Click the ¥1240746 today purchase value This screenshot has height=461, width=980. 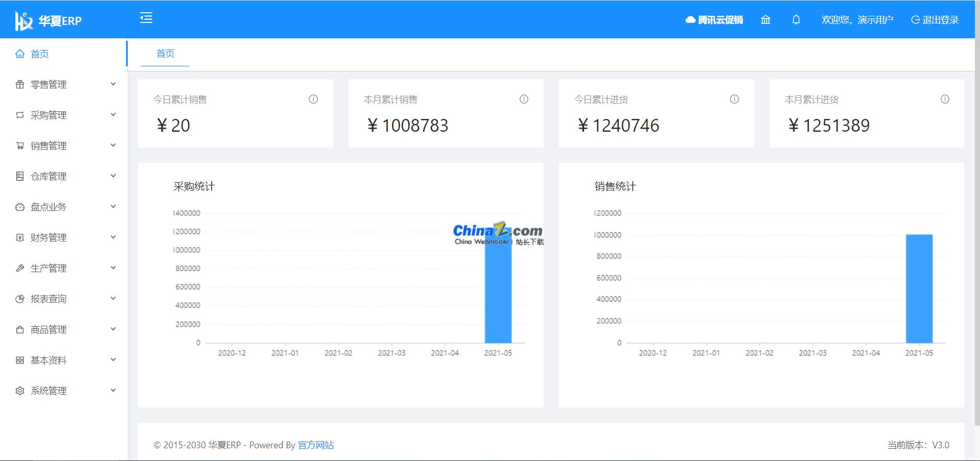(x=619, y=126)
